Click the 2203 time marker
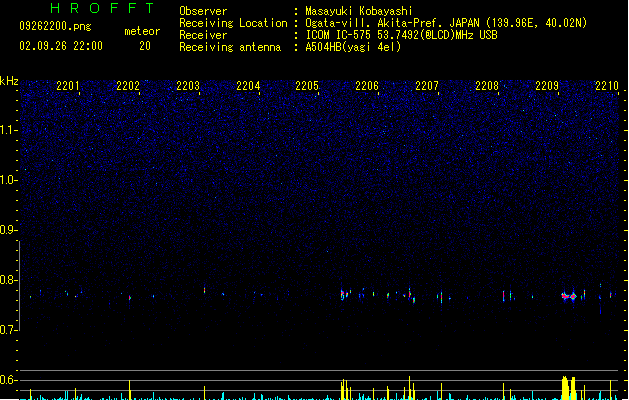629x400 pixels. coord(188,86)
